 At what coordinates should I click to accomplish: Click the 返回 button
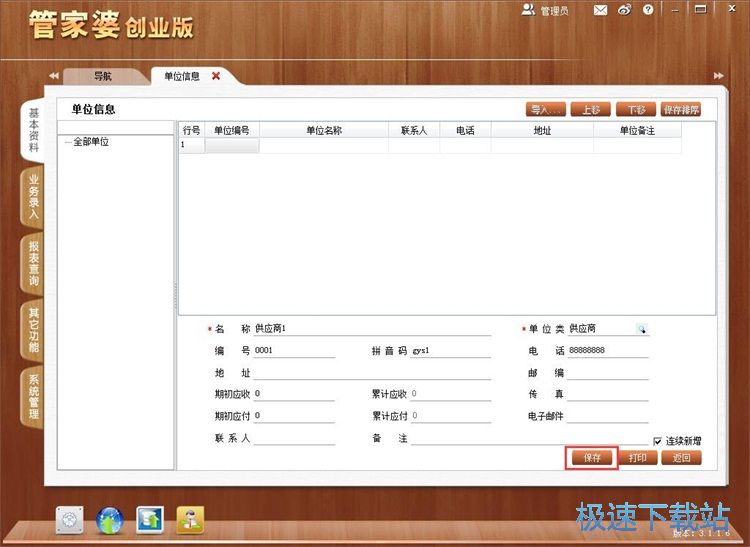click(x=682, y=458)
